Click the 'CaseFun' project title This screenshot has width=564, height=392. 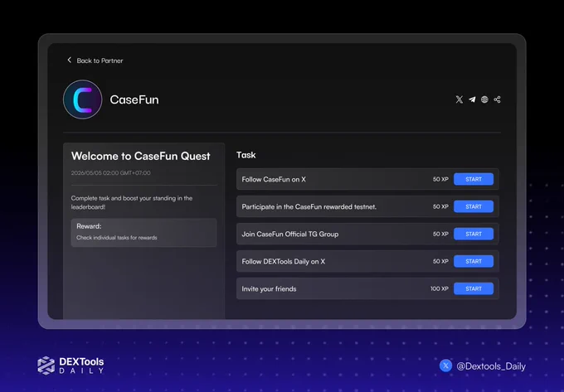(134, 99)
